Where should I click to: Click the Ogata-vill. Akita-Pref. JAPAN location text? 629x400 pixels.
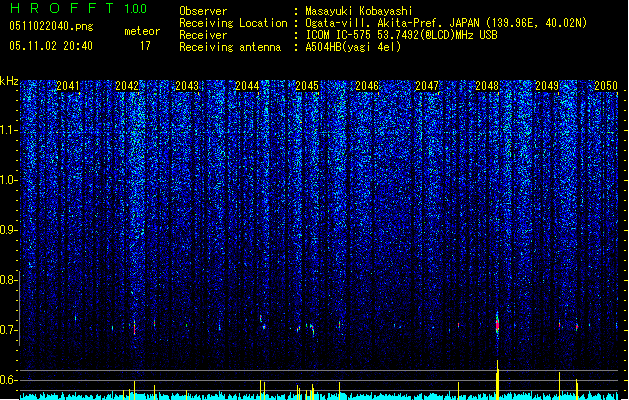[446, 23]
